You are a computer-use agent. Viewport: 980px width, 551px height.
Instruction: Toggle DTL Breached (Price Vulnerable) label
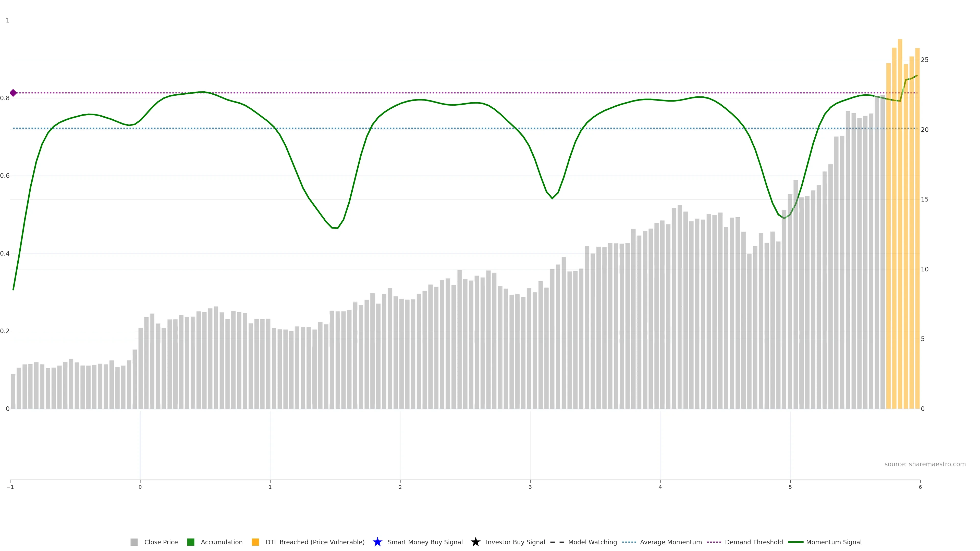tap(315, 542)
